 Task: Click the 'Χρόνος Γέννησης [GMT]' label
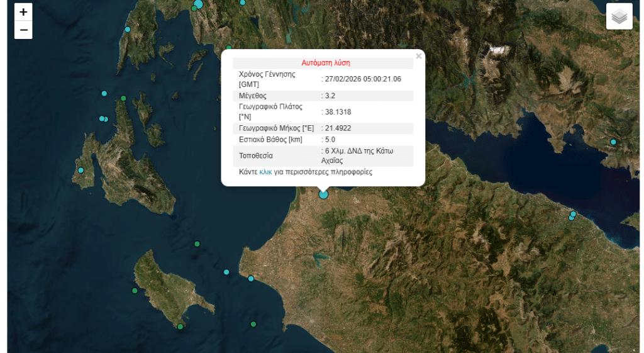pos(267,79)
